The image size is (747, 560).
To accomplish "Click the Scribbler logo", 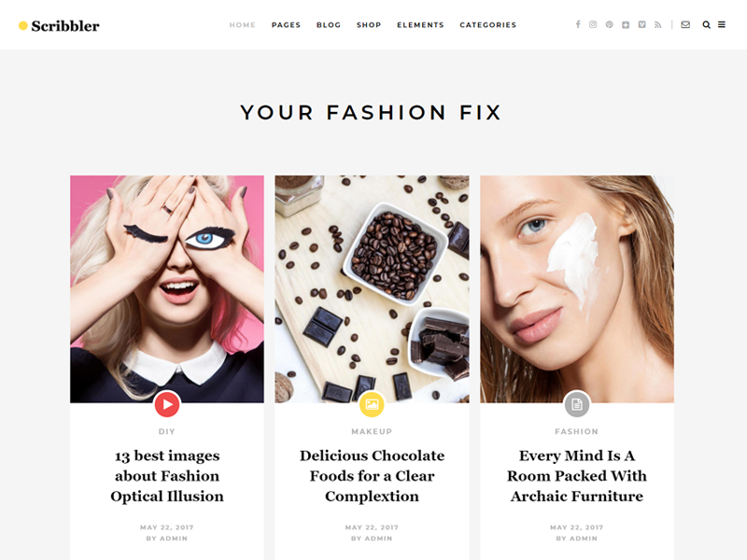I will 59,26.
